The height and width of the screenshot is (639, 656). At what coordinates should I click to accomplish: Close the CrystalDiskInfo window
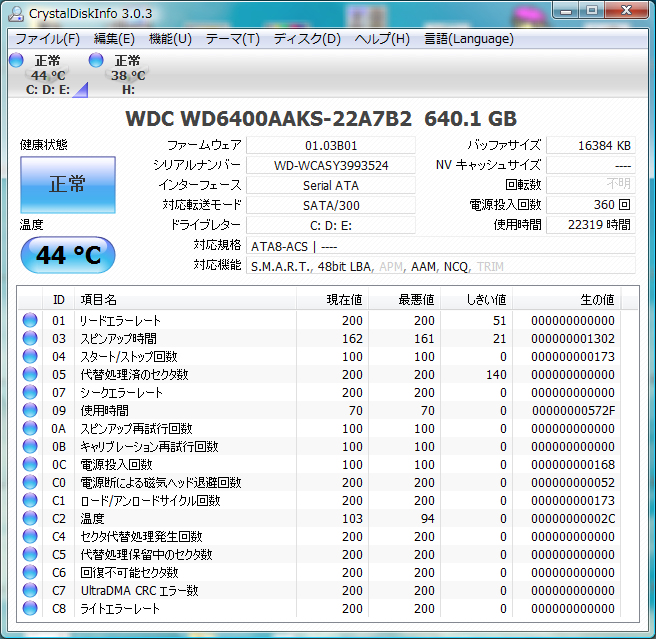pyautogui.click(x=626, y=10)
